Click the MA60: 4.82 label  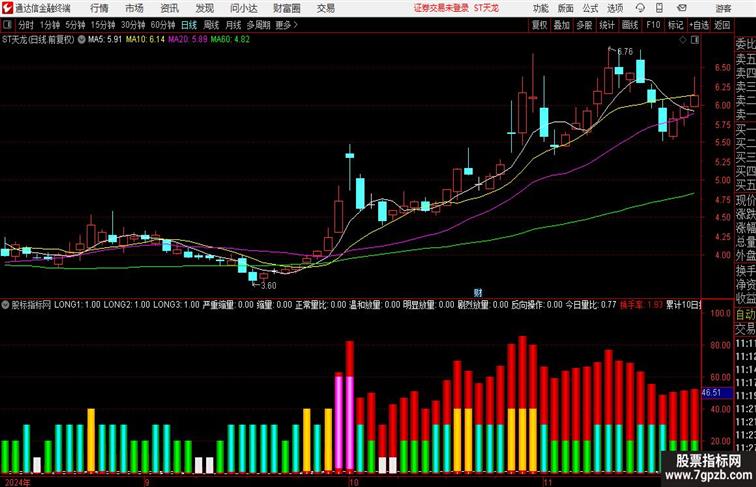[230, 40]
